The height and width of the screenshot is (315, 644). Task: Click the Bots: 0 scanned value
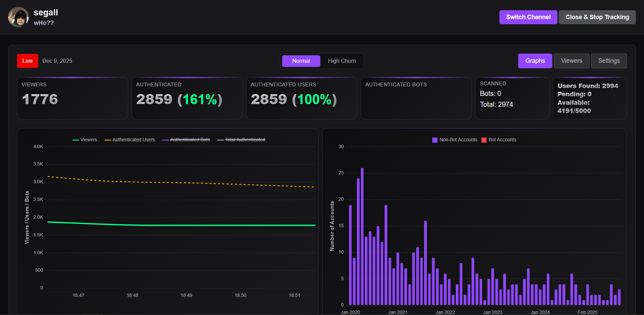[491, 94]
